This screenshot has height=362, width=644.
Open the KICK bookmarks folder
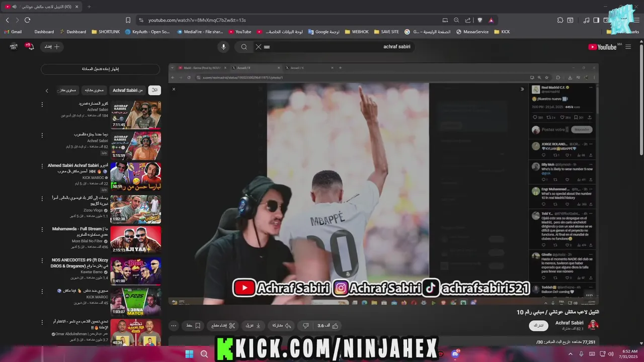pyautogui.click(x=502, y=32)
